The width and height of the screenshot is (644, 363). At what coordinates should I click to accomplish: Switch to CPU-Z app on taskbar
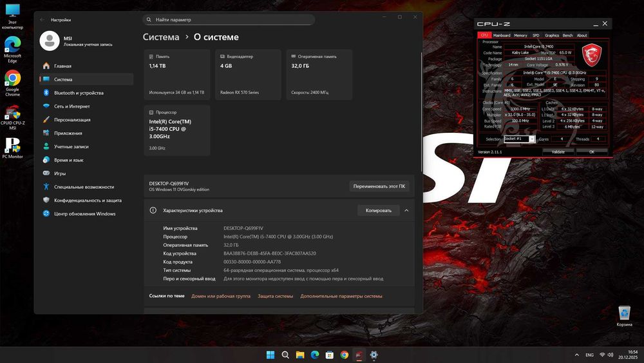coord(359,355)
